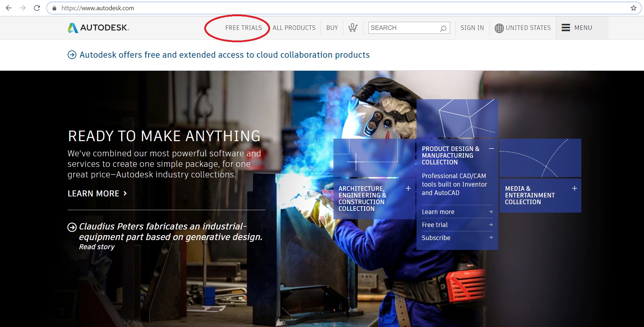The image size is (644, 327).
Task: Click the Autodesk logo
Action: click(99, 27)
